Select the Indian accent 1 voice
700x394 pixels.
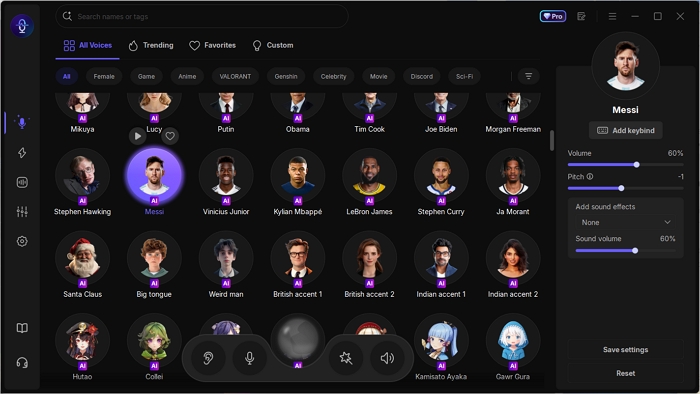[x=441, y=265]
